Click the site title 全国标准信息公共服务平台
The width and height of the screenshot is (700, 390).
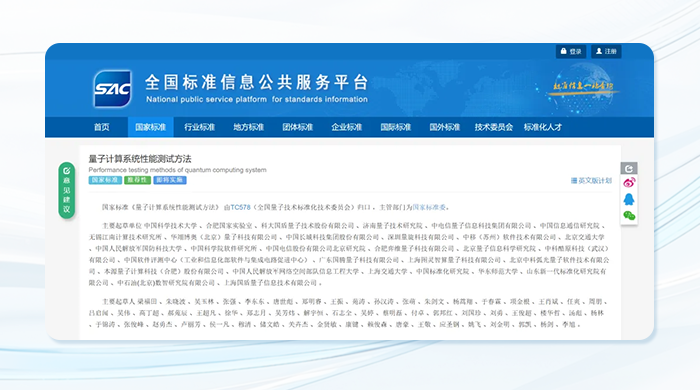(x=257, y=82)
